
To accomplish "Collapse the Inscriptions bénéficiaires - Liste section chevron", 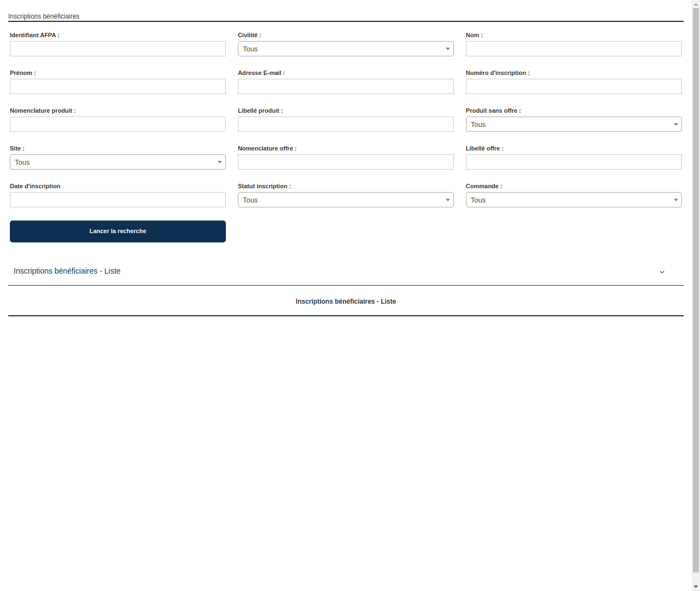I will click(662, 272).
